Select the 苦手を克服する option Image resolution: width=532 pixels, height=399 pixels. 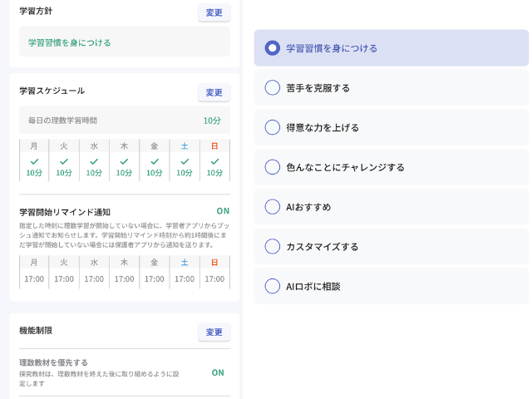point(273,87)
